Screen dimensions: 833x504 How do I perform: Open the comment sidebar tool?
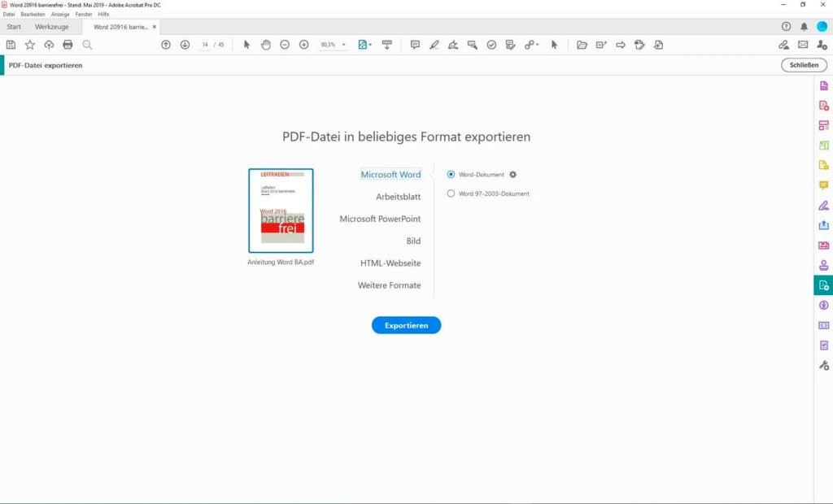pos(823,185)
